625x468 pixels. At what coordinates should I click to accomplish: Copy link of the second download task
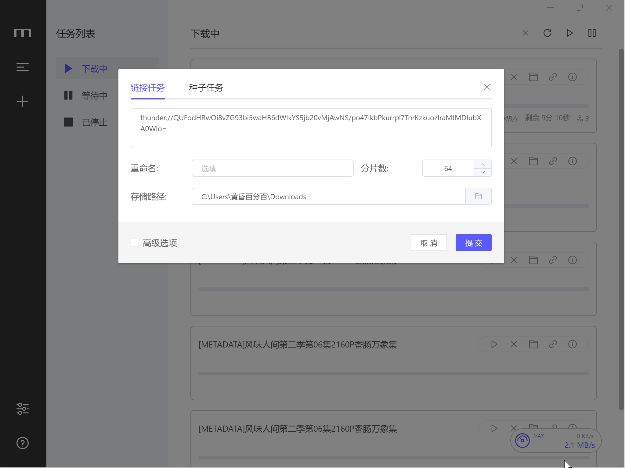pyautogui.click(x=553, y=161)
